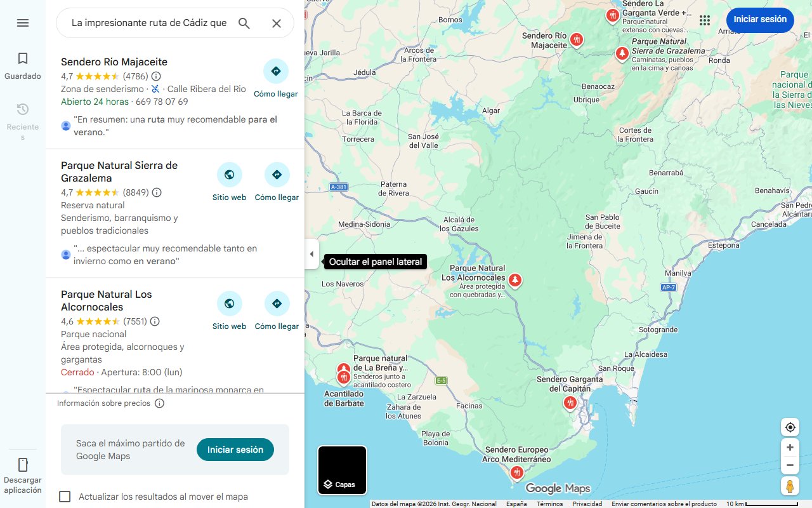This screenshot has height=508, width=812.
Task: Click the search text field
Action: [149, 23]
